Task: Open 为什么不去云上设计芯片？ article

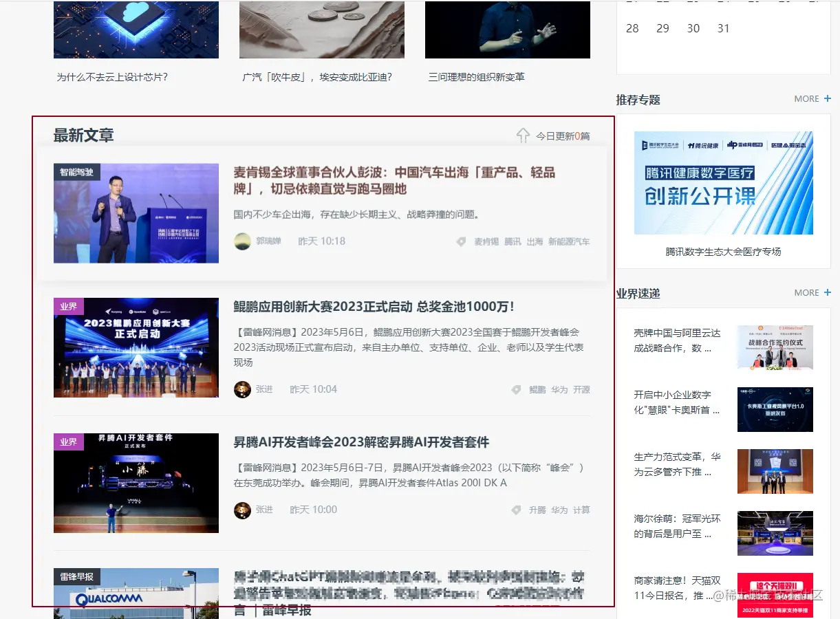Action: (x=112, y=77)
